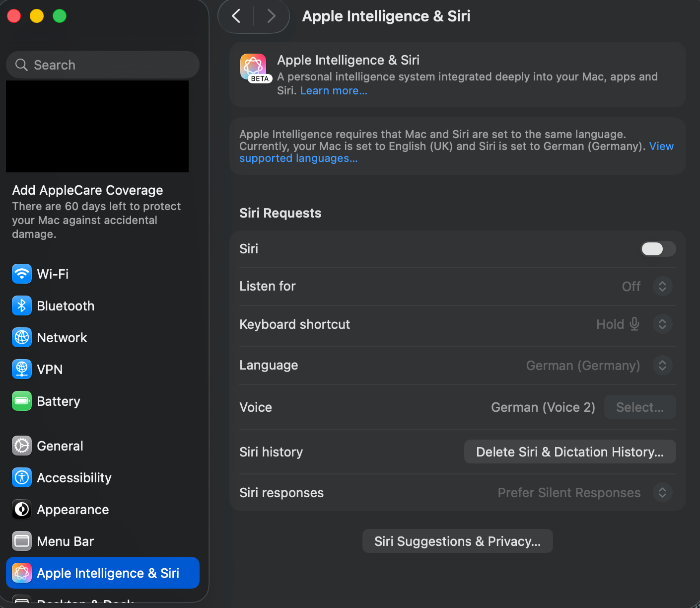Select Apple Intelligence & Siri in sidebar
700x608 pixels.
[102, 573]
